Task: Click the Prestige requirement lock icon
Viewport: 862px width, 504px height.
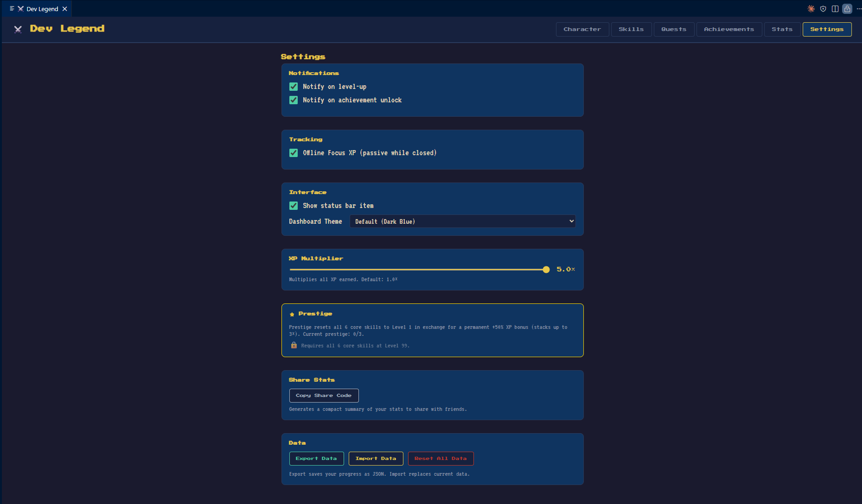Action: 294,346
